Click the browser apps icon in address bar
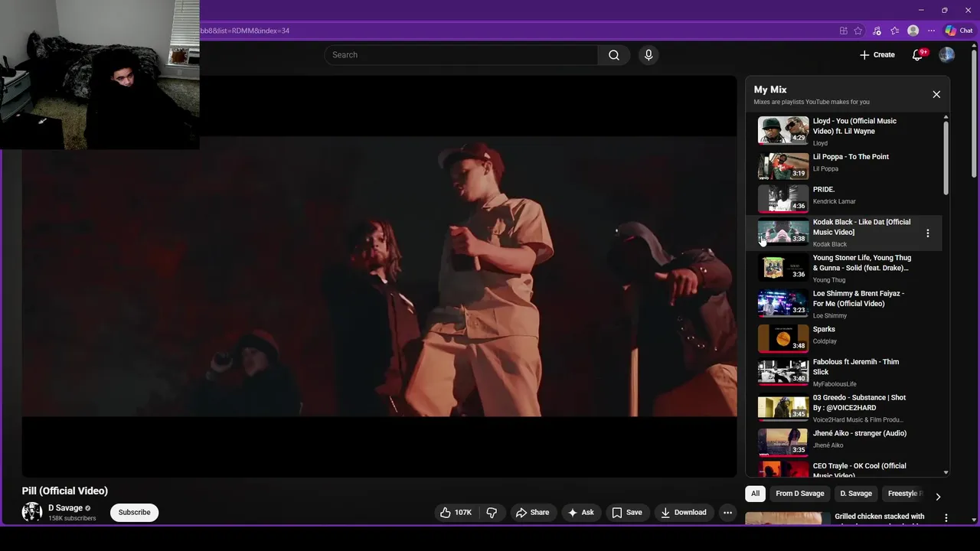Image resolution: width=980 pixels, height=551 pixels. click(x=844, y=31)
